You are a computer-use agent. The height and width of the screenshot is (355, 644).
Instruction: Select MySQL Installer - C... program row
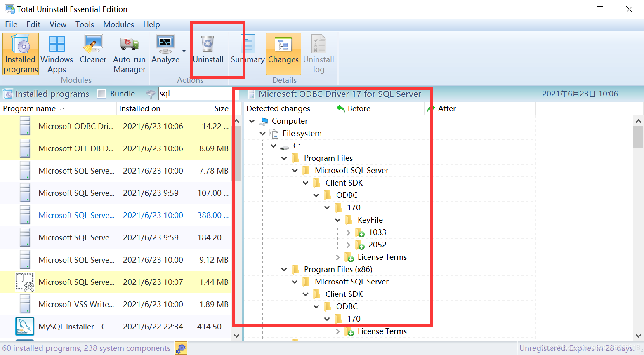[116, 327]
